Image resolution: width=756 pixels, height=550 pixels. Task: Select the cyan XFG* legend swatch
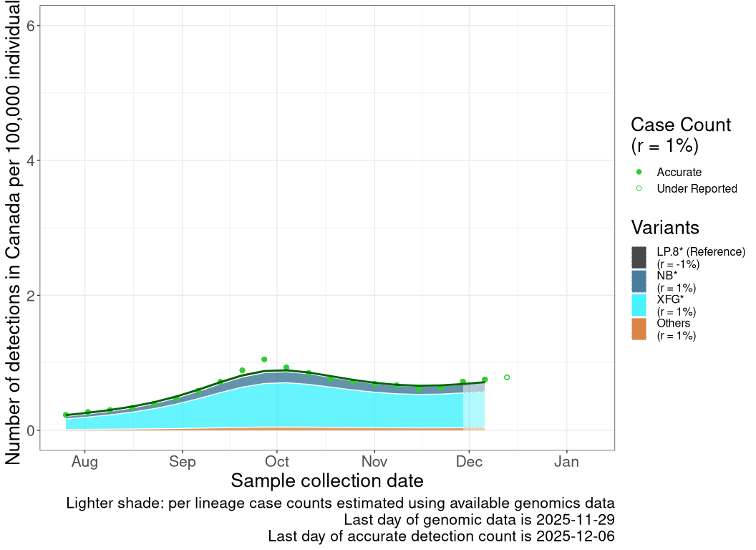click(x=639, y=305)
